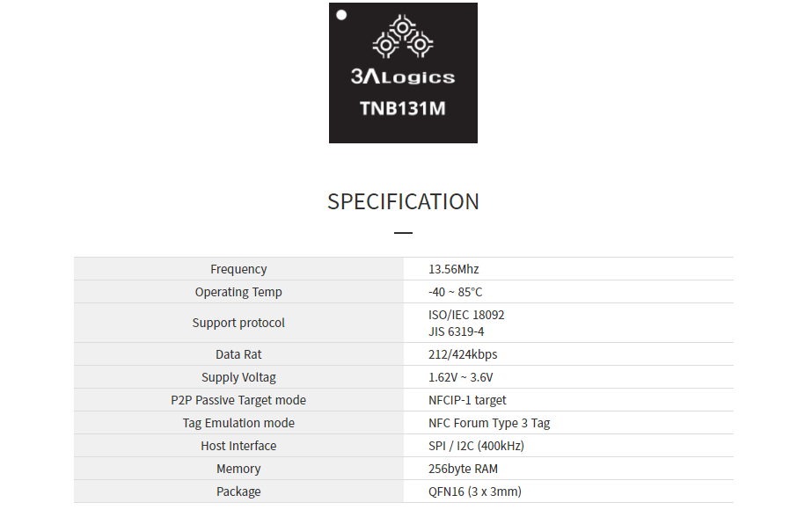Click the 3ALogics logo on the chip

coord(403,51)
